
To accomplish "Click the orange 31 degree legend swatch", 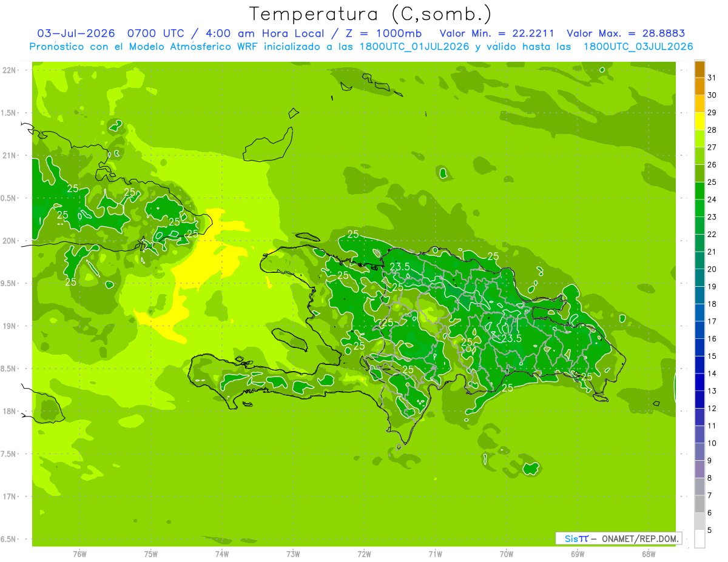I will point(699,70).
